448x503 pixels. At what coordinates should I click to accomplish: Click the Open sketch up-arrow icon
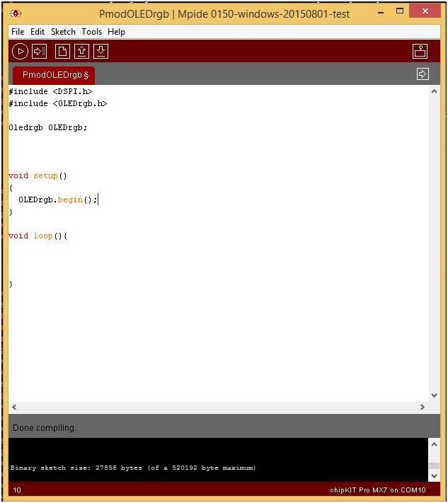82,51
